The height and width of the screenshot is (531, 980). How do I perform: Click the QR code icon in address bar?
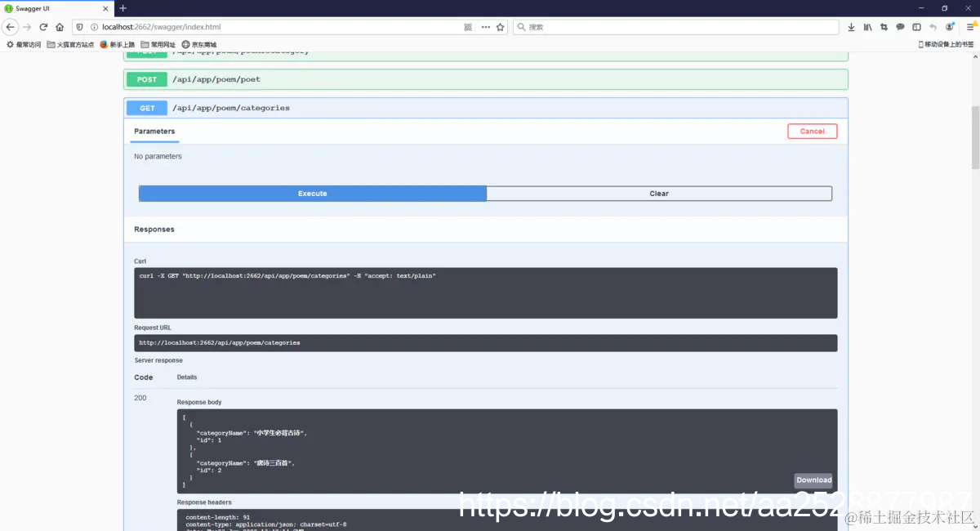(x=468, y=27)
